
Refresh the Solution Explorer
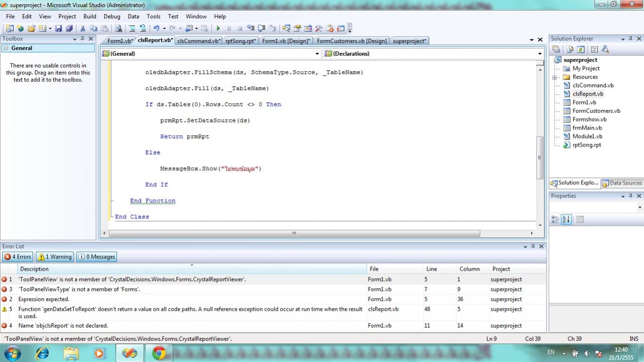point(581,49)
